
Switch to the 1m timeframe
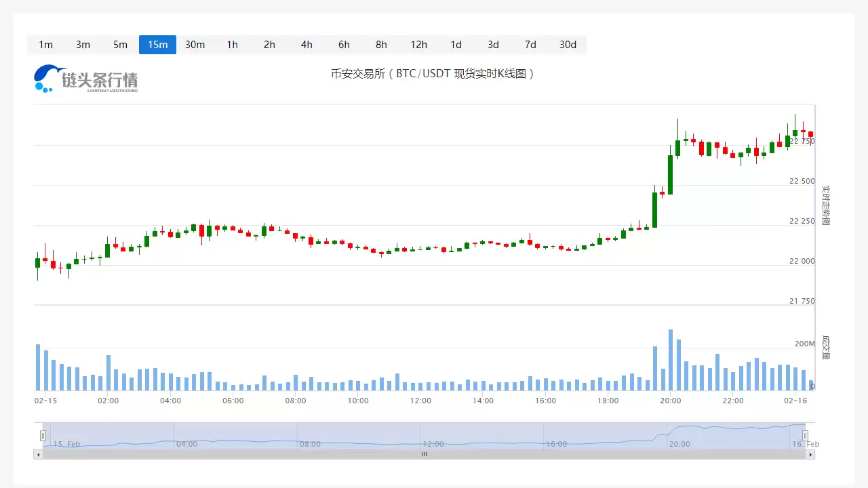(45, 45)
